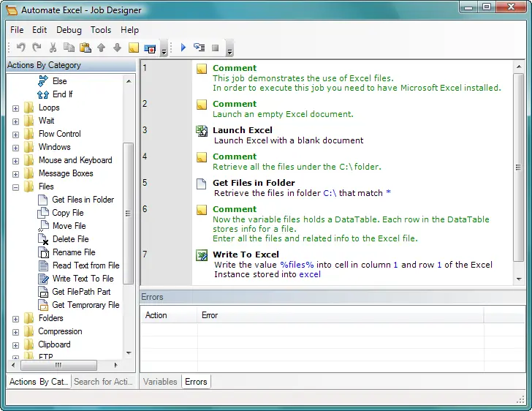Run the job with play icon
This screenshot has width=532, height=411.
(x=183, y=48)
